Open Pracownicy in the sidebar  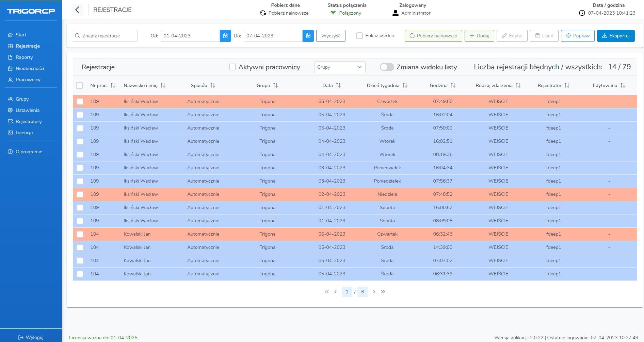click(x=28, y=80)
